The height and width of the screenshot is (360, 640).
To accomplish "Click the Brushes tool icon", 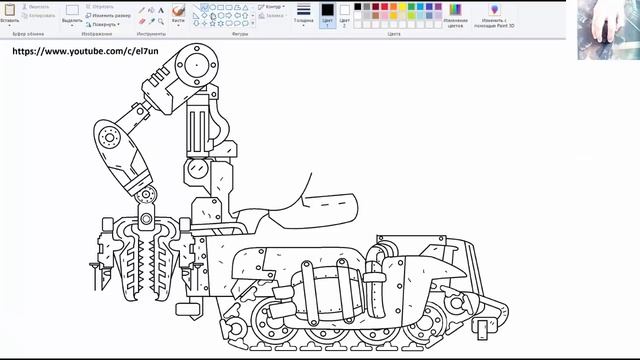I will [x=178, y=10].
